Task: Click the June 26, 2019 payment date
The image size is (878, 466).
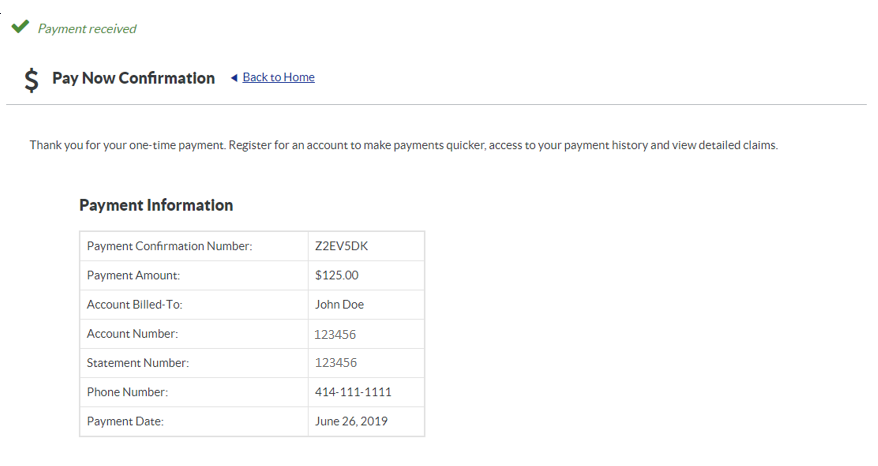Action: pos(351,421)
